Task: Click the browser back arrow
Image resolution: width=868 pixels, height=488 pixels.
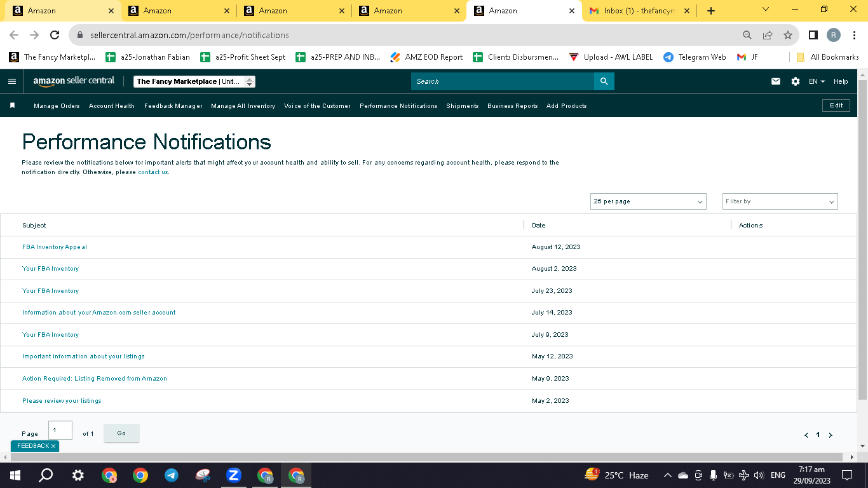Action: [x=14, y=35]
